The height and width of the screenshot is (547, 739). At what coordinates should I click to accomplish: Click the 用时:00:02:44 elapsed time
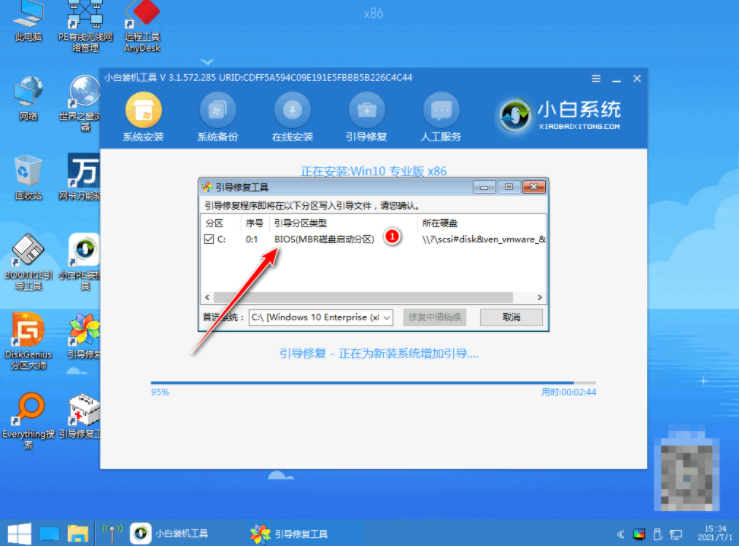click(568, 392)
